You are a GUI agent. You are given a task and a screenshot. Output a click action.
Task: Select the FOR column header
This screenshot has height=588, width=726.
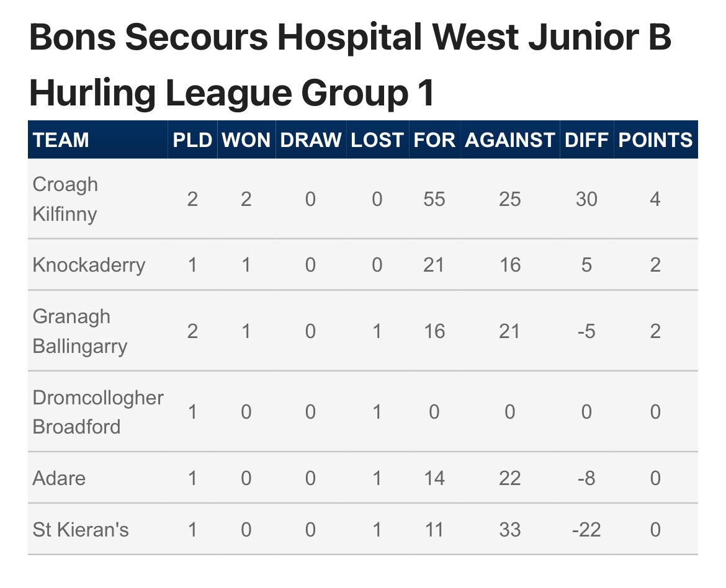click(x=434, y=140)
